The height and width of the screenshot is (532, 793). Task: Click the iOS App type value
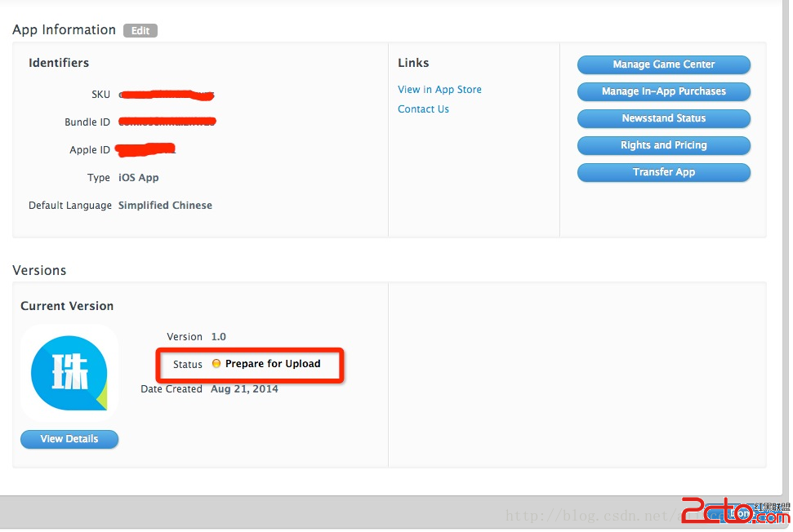pyautogui.click(x=139, y=178)
